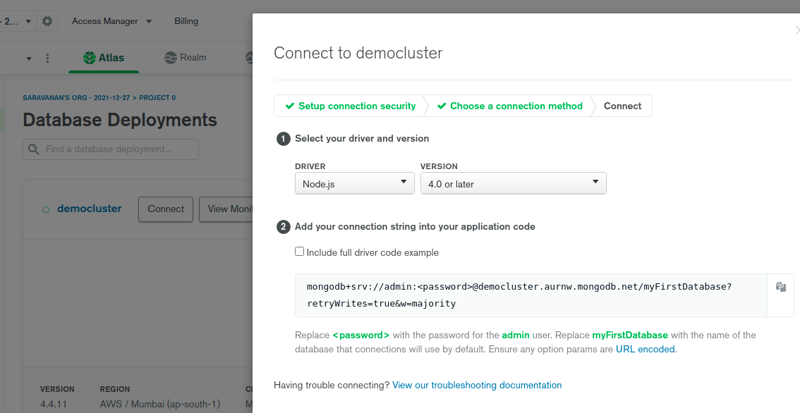Click the Atlas leaf icon
Image resolution: width=800 pixels, height=413 pixels.
[x=90, y=58]
